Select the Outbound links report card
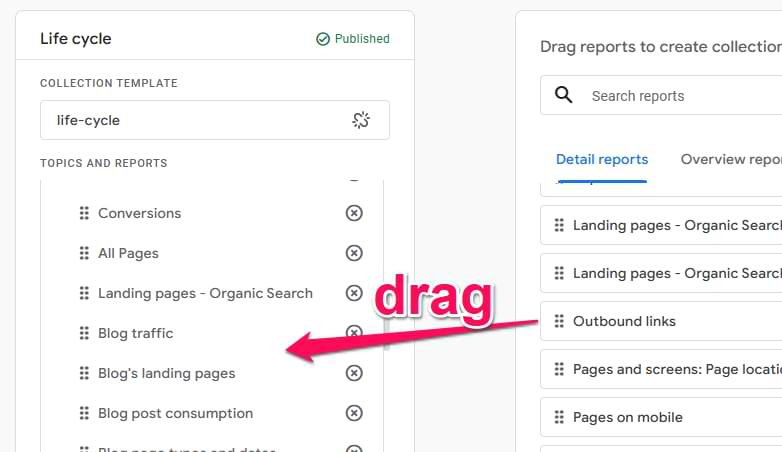 [x=660, y=321]
